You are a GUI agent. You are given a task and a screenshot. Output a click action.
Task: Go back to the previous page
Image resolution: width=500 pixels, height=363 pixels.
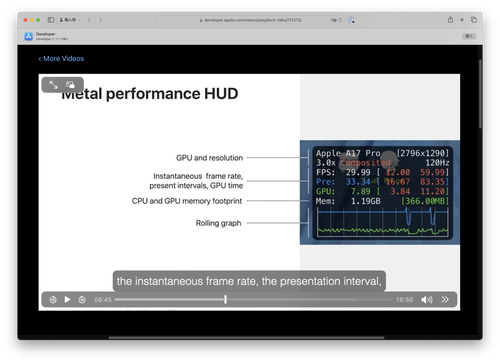click(89, 20)
